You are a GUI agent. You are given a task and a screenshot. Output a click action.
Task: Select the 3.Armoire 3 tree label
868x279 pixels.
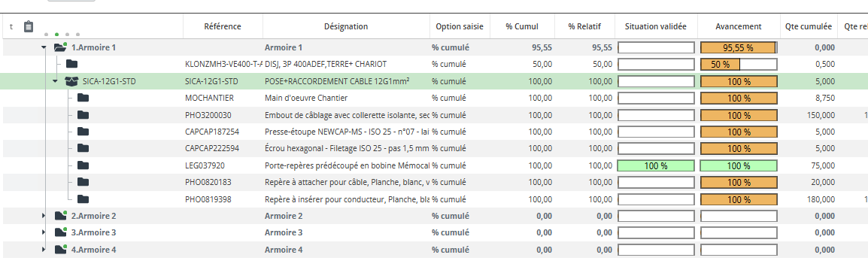[x=93, y=232]
